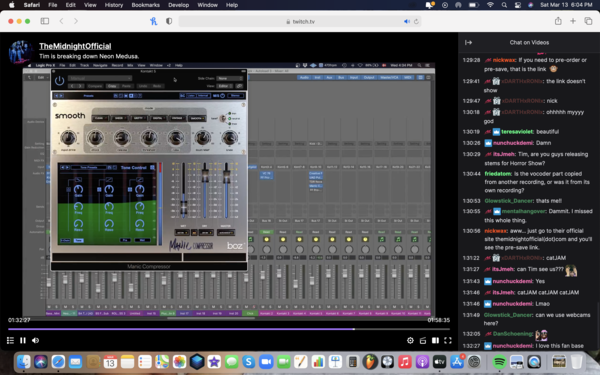600x375 pixels.
Task: Open the Bookmarks menu
Action: (145, 5)
